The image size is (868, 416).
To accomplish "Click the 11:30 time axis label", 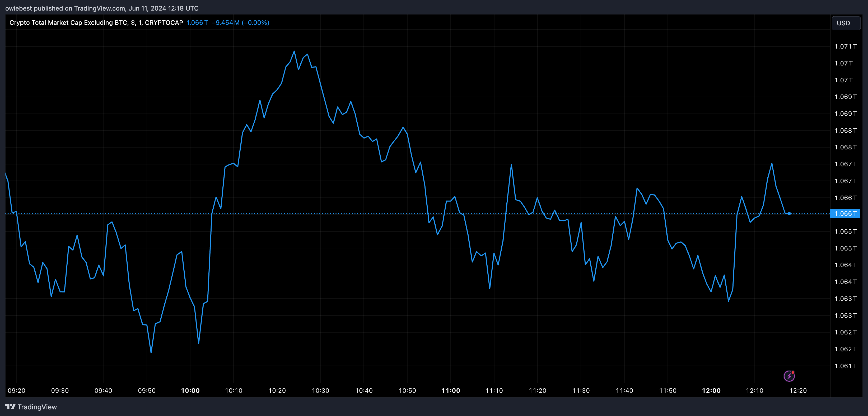I will click(x=581, y=390).
